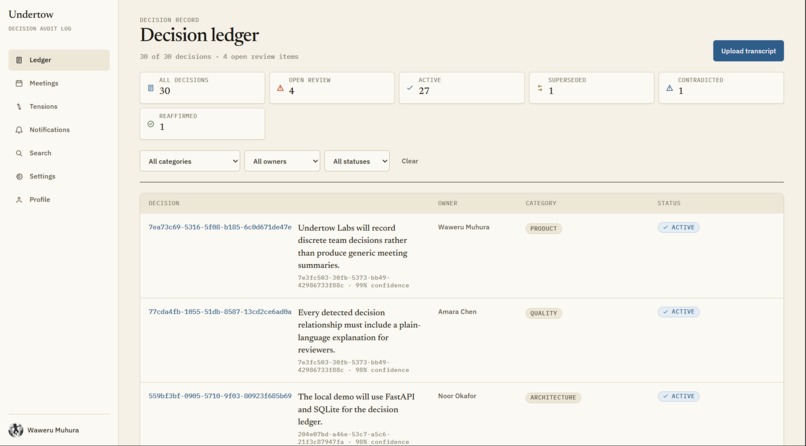Image resolution: width=806 pixels, height=446 pixels.
Task: Click the Contradicted card triangle icon
Action: pos(669,88)
